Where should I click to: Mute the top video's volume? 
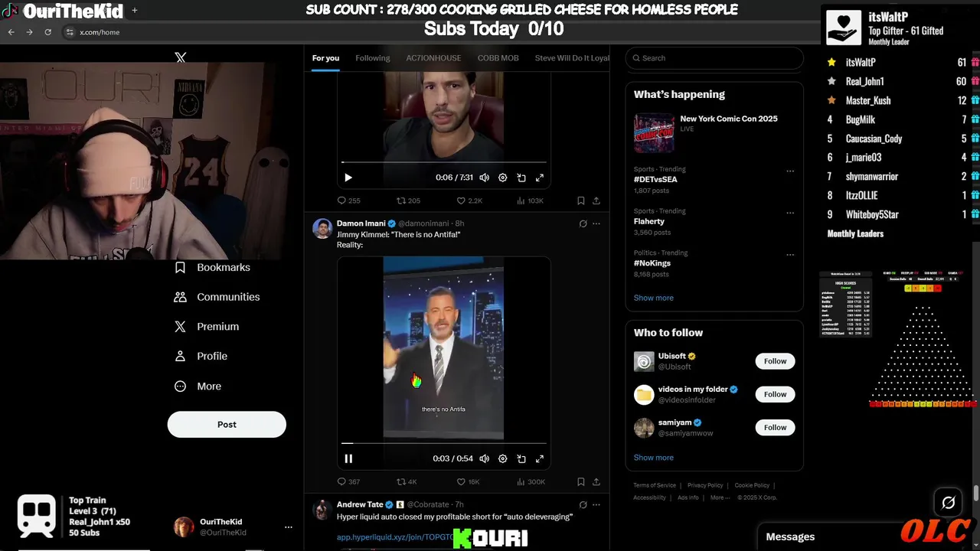pos(484,178)
